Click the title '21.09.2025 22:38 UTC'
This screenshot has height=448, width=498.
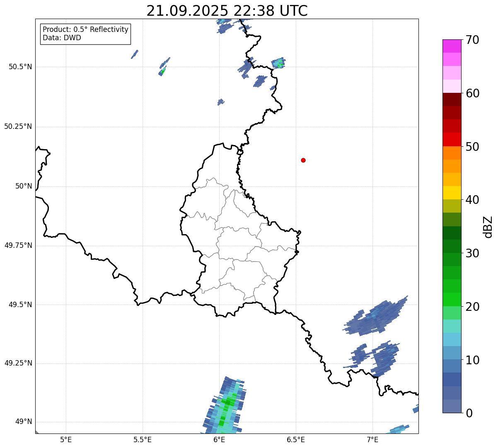click(227, 10)
